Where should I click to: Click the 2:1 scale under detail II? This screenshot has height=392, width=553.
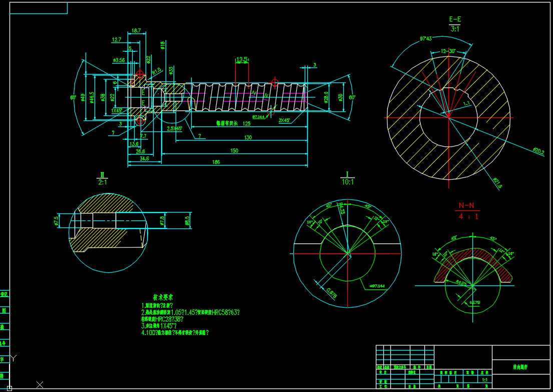[103, 182]
